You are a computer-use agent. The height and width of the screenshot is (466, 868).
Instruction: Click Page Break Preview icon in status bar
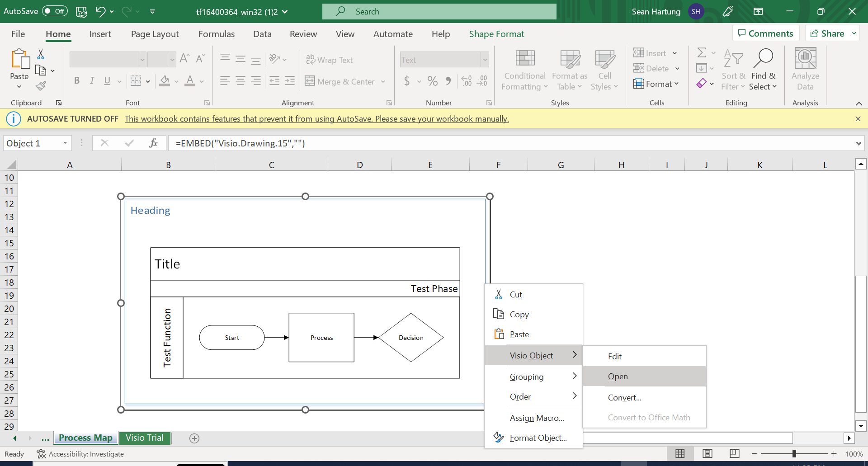(x=735, y=454)
